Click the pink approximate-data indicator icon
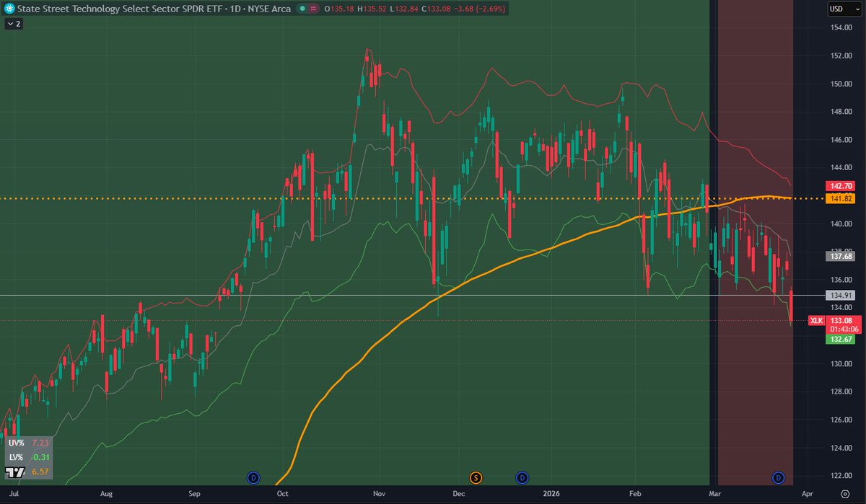 [315, 9]
